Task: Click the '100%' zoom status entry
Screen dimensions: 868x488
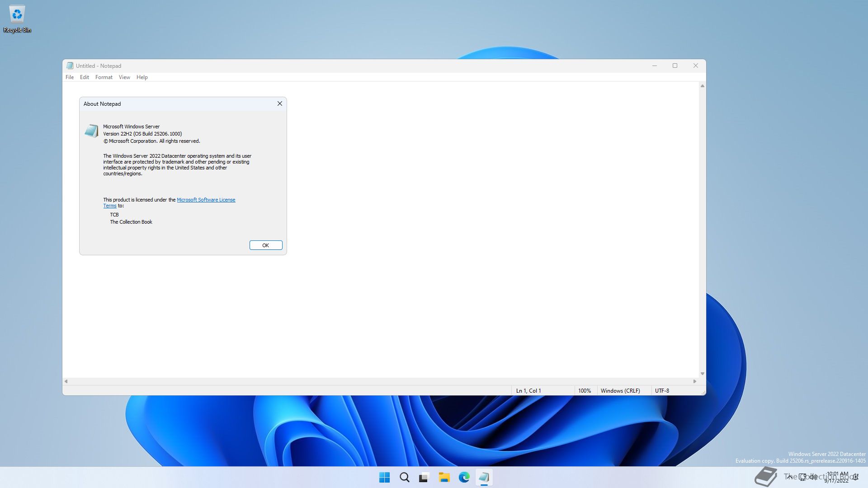Action: click(585, 391)
